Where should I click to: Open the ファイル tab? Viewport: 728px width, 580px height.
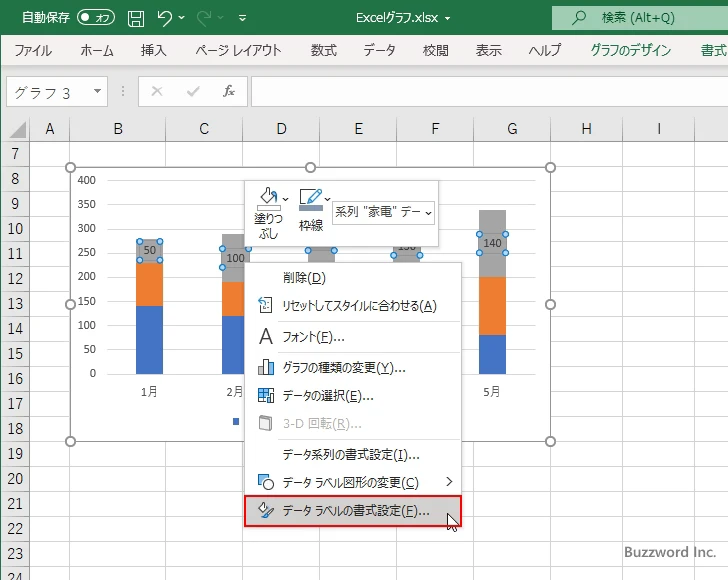(x=33, y=50)
